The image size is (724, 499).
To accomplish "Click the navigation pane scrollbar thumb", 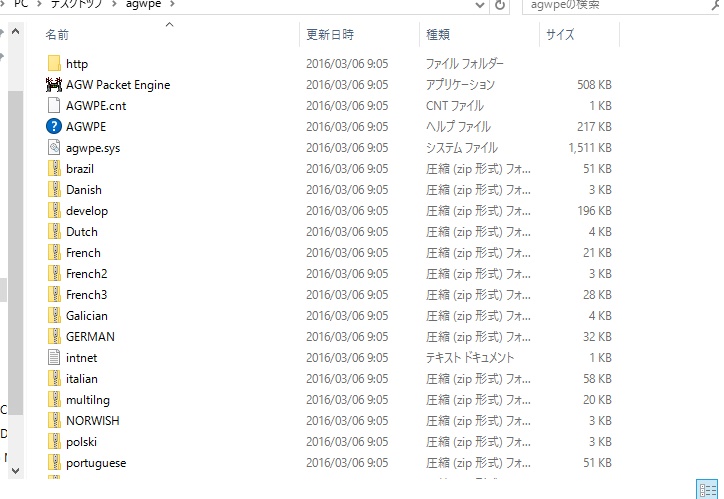I will pos(15,253).
